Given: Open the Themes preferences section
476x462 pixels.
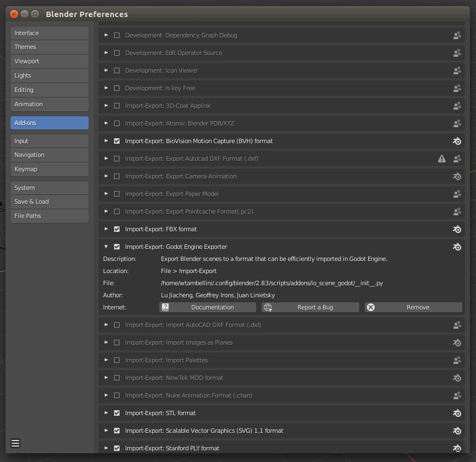Looking at the screenshot, I should [49, 47].
